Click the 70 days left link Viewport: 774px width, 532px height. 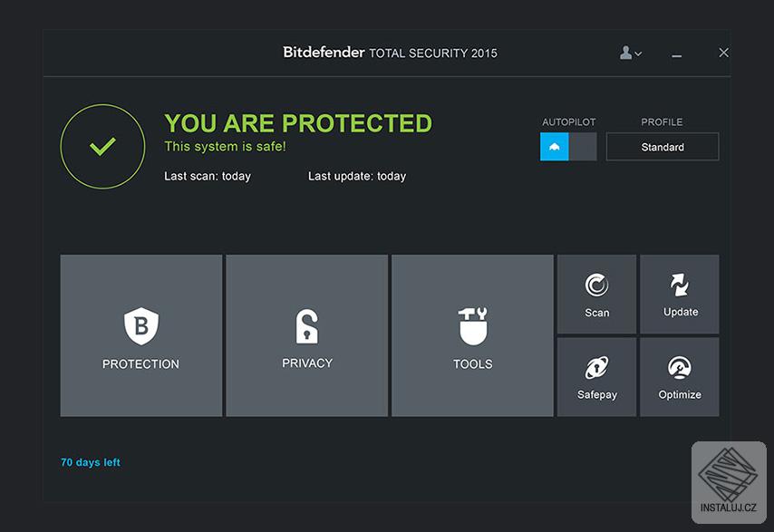[x=90, y=462]
